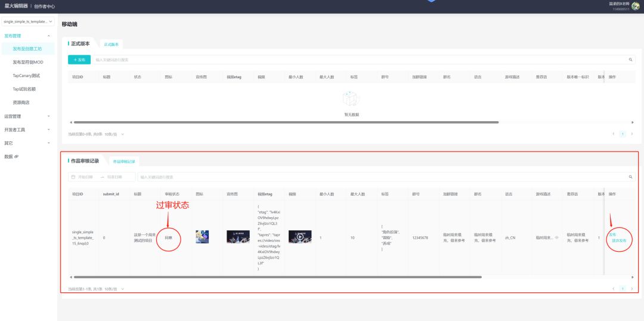
Task: Select 发布至创意工坊 in the sidebar
Action: (27, 49)
